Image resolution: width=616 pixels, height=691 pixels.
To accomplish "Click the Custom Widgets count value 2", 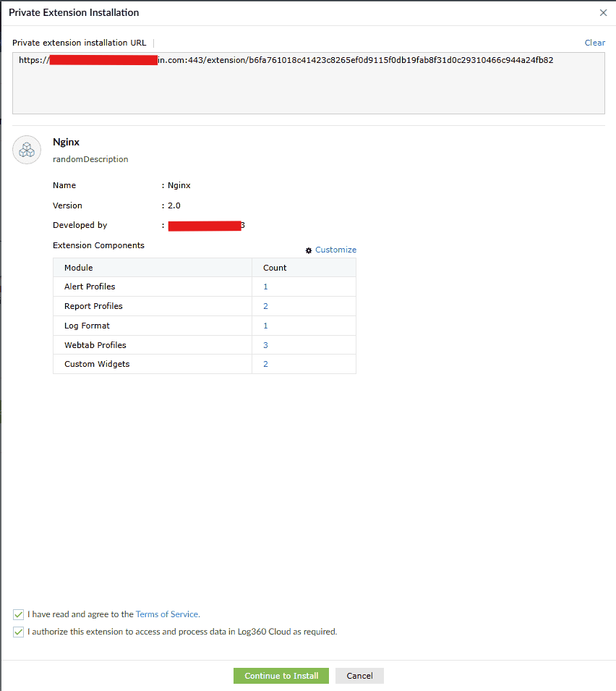I will [265, 364].
